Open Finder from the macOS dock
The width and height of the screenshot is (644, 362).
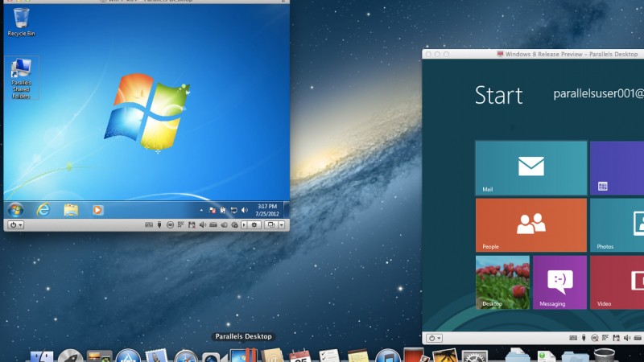click(42, 356)
